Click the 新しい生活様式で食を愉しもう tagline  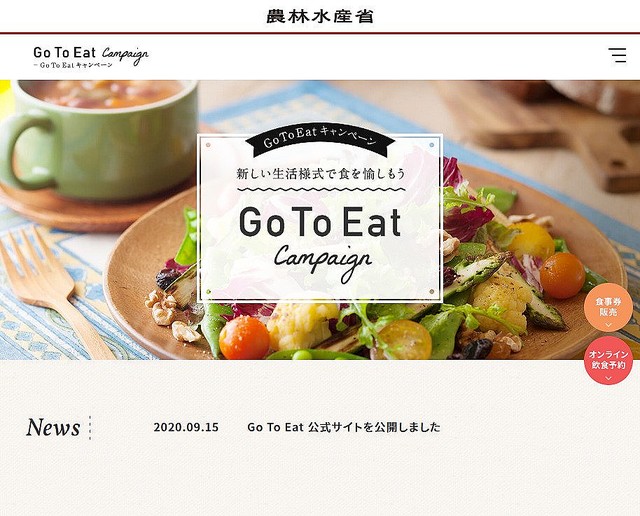click(321, 173)
